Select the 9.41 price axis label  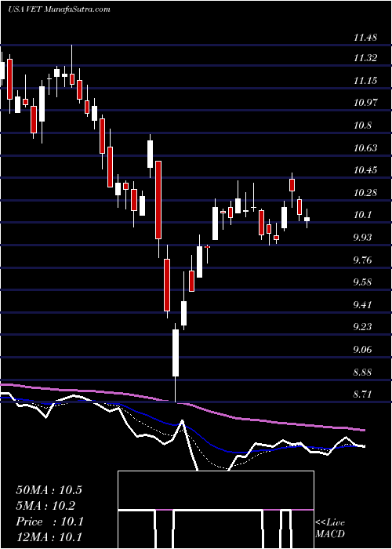pyautogui.click(x=362, y=304)
